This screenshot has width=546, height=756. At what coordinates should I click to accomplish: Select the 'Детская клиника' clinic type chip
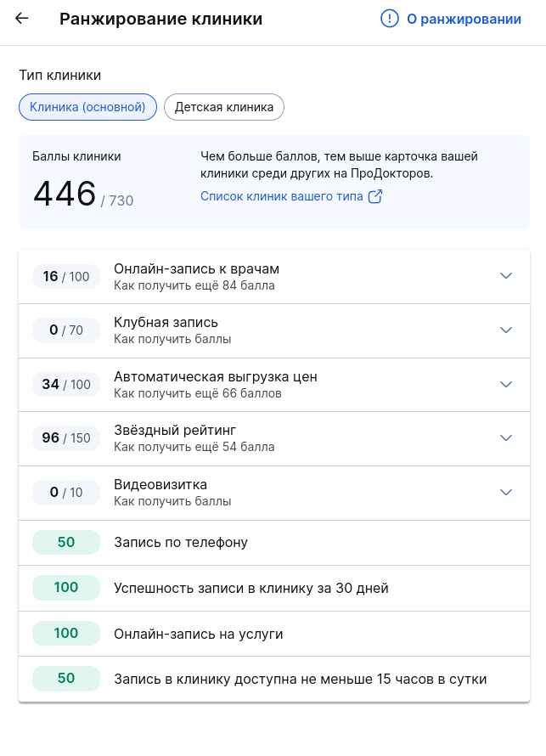tap(223, 106)
